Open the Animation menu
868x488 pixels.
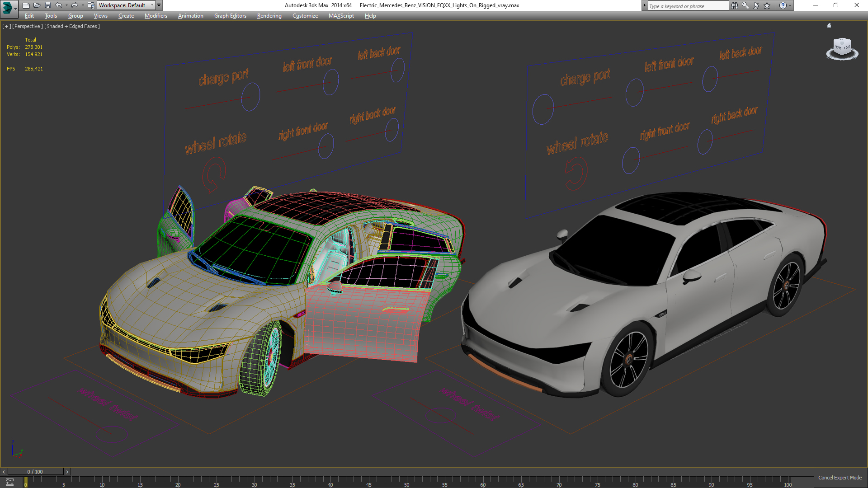(x=190, y=16)
